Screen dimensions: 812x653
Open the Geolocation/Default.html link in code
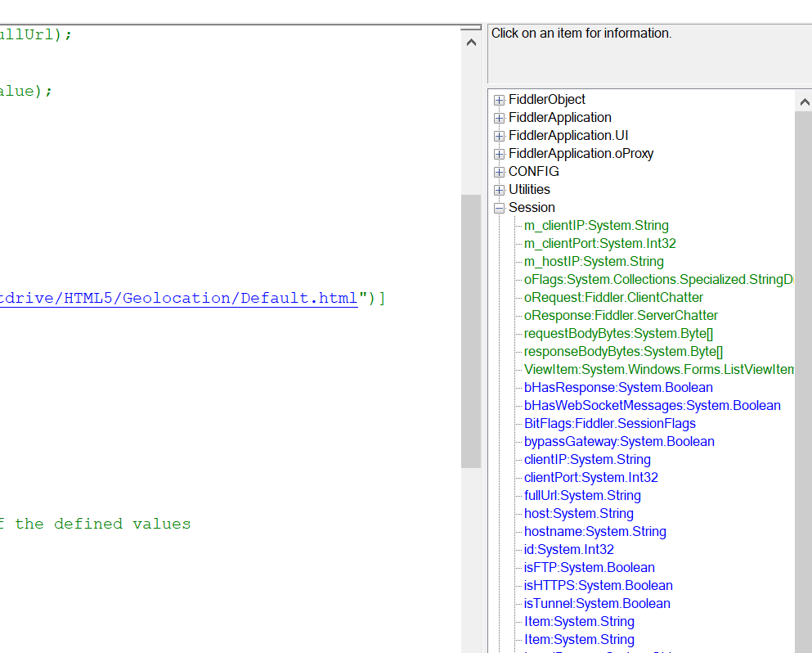[178, 299]
